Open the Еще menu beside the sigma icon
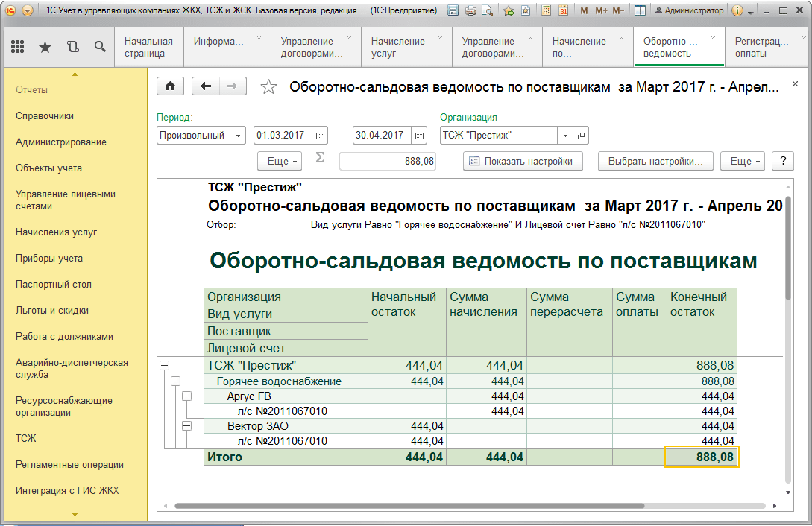812x526 pixels. pos(280,162)
